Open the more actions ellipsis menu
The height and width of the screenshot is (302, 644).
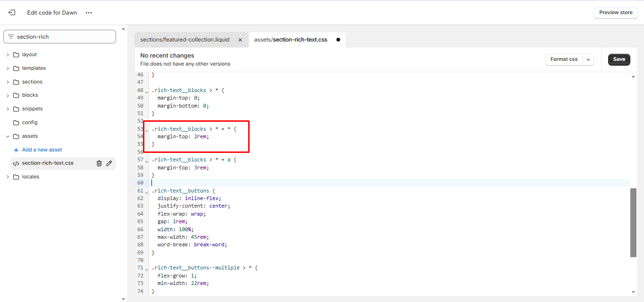[89, 13]
